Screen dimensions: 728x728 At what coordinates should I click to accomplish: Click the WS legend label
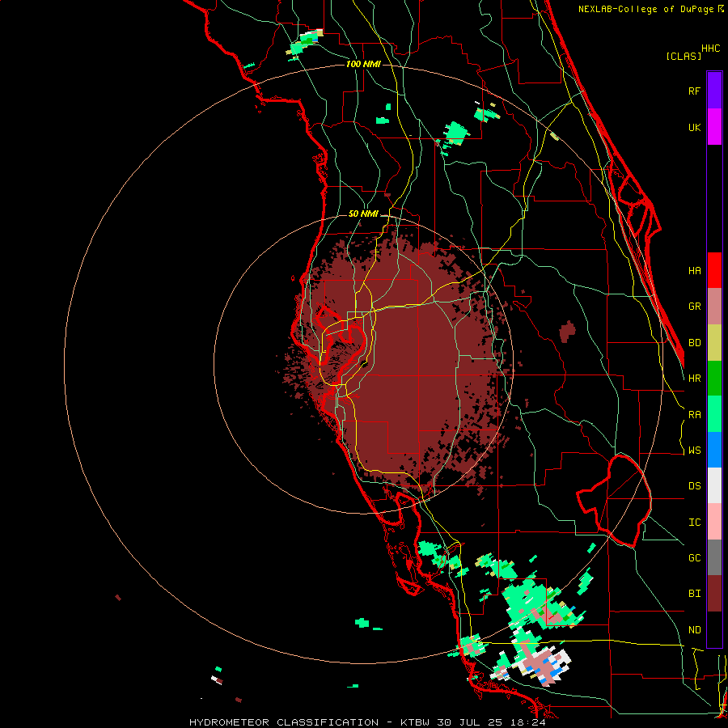click(x=694, y=451)
